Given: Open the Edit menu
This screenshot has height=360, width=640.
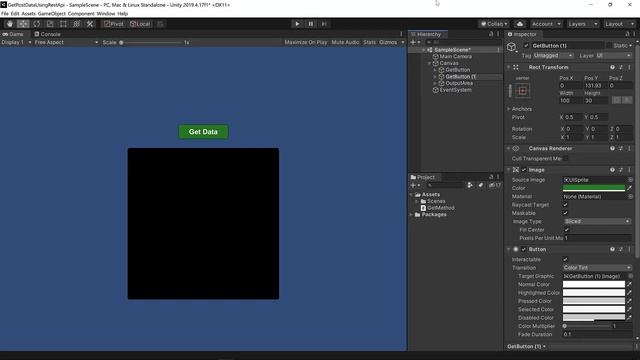Looking at the screenshot, I should (x=15, y=13).
